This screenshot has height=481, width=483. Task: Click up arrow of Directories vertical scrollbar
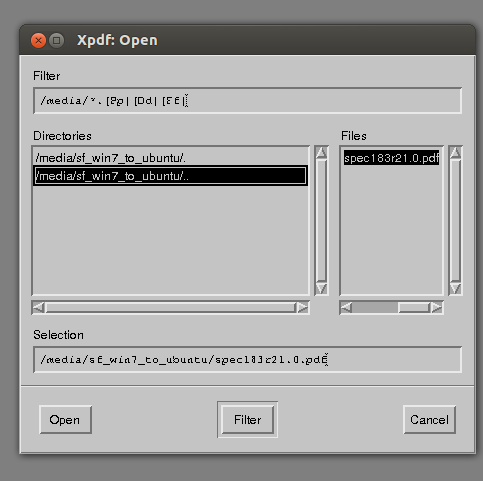pos(321,153)
